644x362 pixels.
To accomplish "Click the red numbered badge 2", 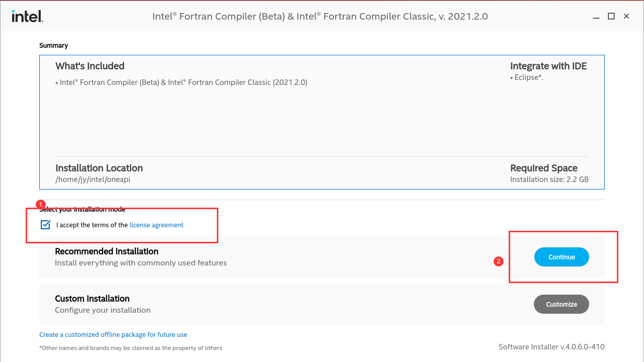I will pyautogui.click(x=499, y=261).
